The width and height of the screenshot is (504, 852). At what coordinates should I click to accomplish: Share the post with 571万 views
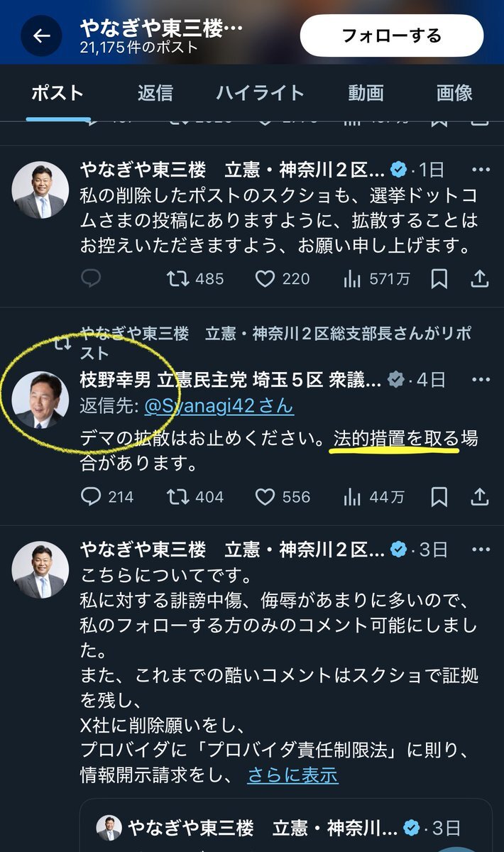tap(480, 279)
